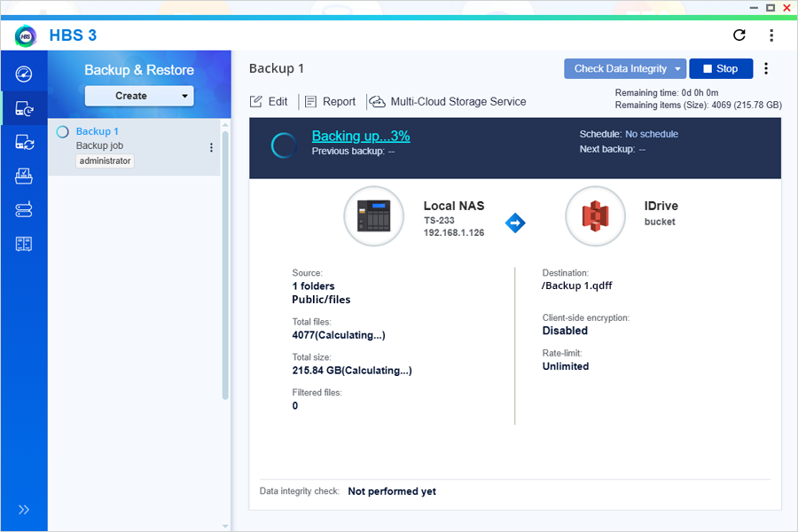Click the Backing up...3% link
Screen dimensions: 798x532
pos(361,136)
